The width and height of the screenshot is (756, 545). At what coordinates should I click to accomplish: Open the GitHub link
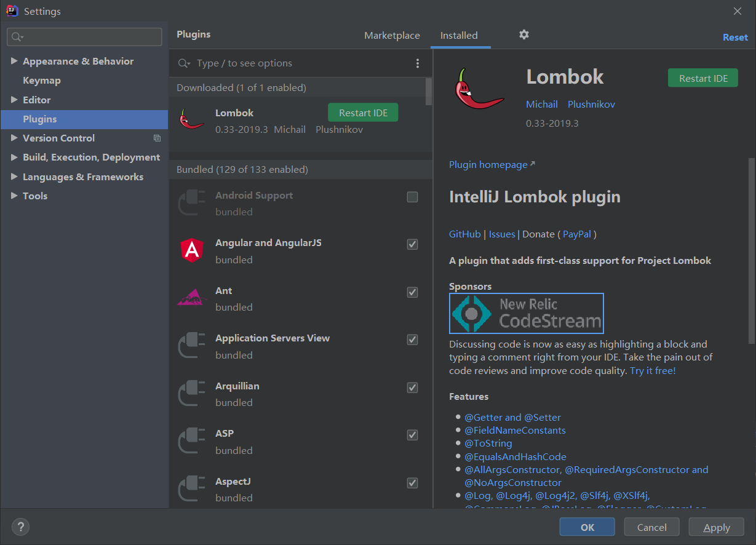point(465,234)
